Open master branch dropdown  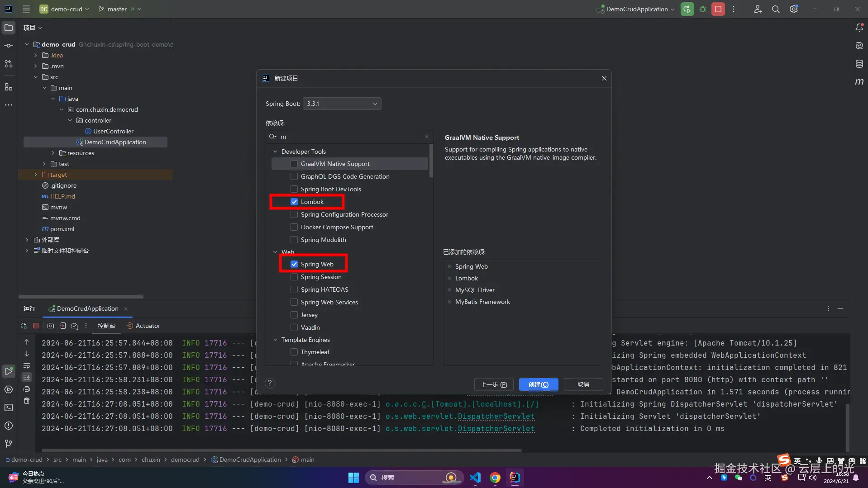point(119,9)
